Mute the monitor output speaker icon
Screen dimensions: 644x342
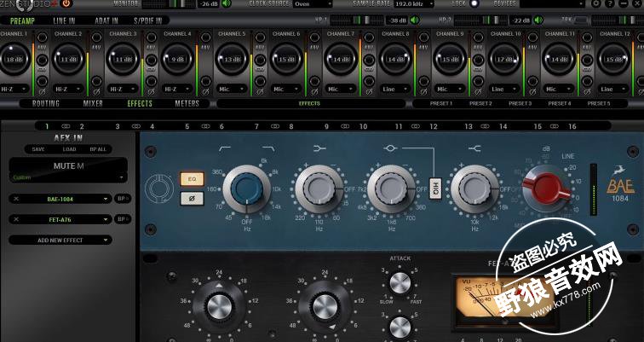tap(227, 3)
